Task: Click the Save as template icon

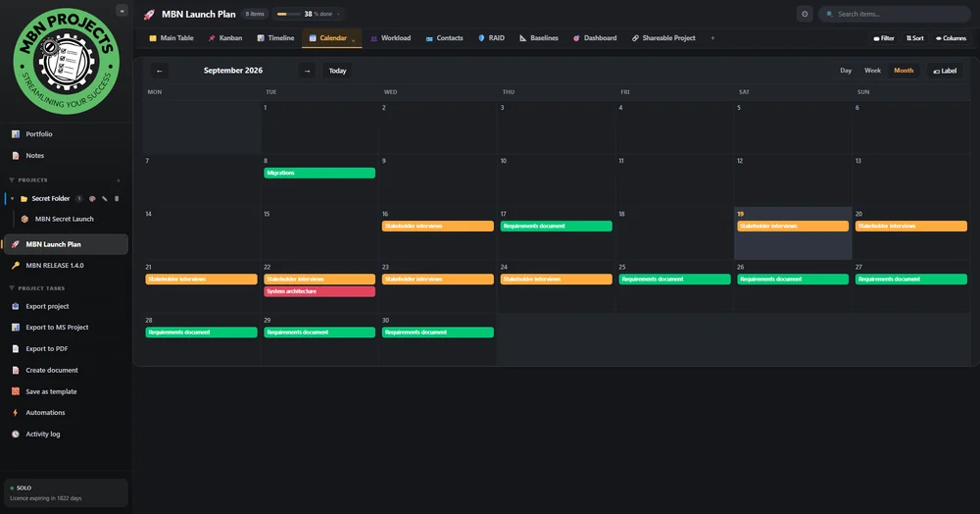Action: coord(16,391)
